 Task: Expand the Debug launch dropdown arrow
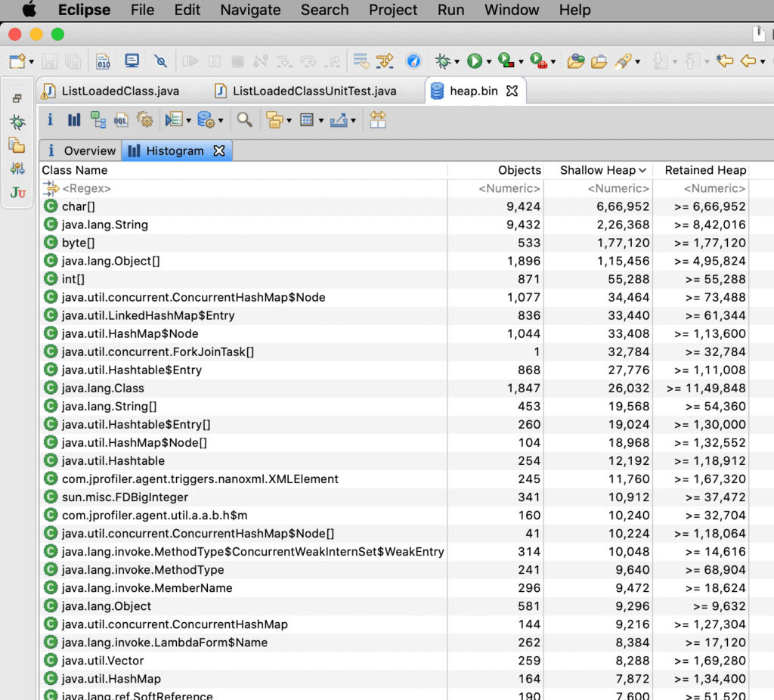click(457, 62)
